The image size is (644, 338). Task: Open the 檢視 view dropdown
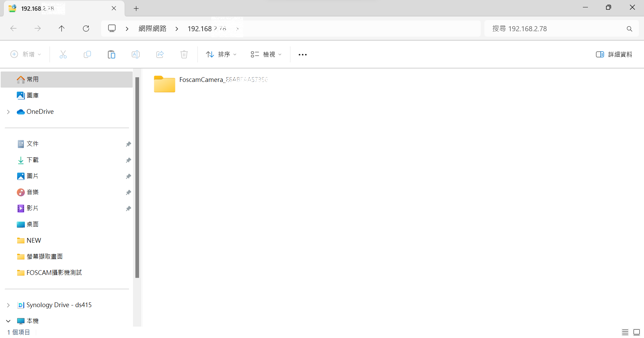pyautogui.click(x=266, y=54)
